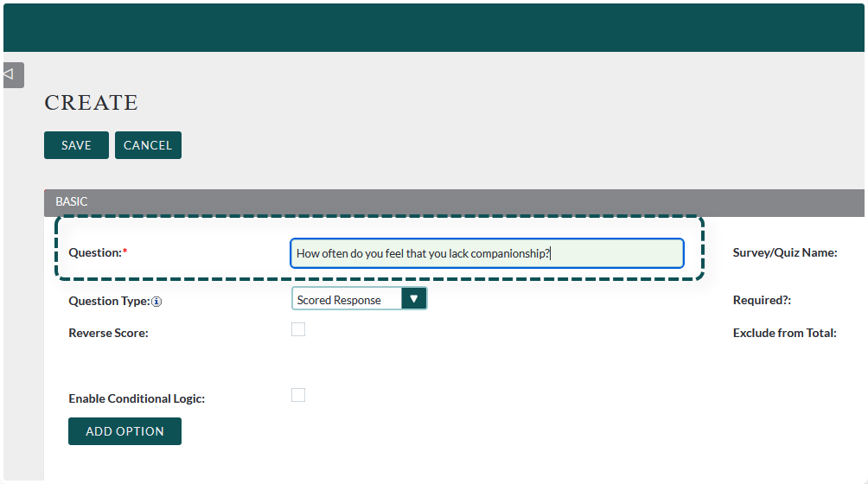Viewport: 868px width, 484px height.
Task: Click the Exclude from Total label
Action: tap(784, 333)
